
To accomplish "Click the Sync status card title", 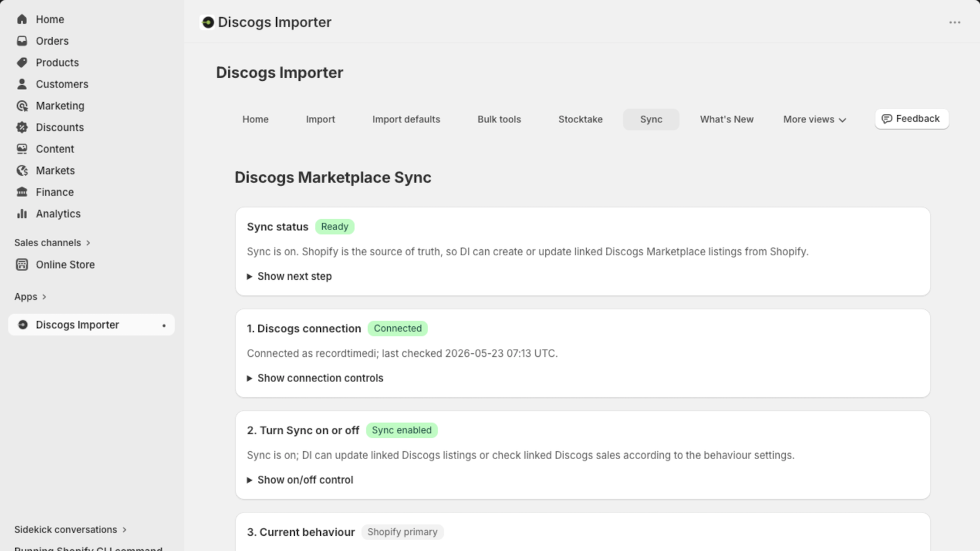I will click(x=277, y=227).
